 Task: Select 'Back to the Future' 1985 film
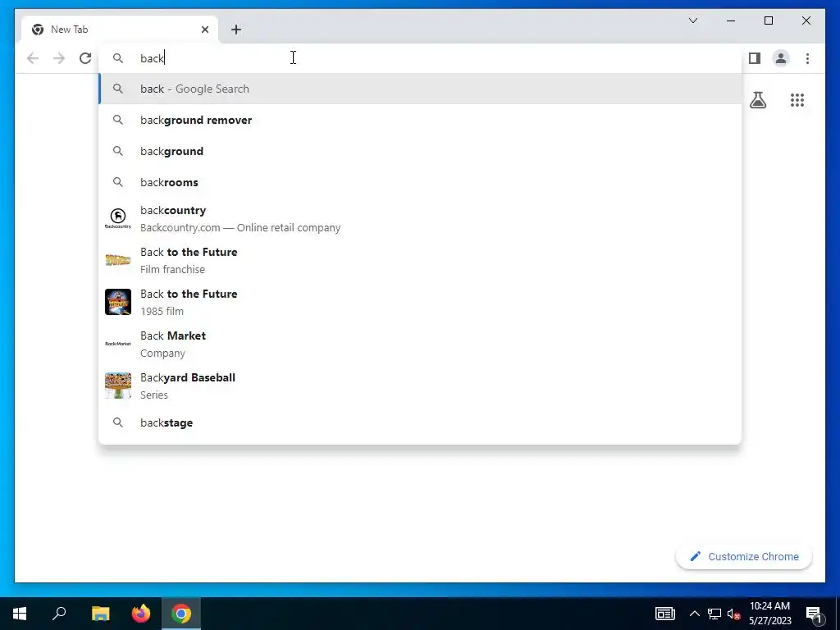coord(420,302)
